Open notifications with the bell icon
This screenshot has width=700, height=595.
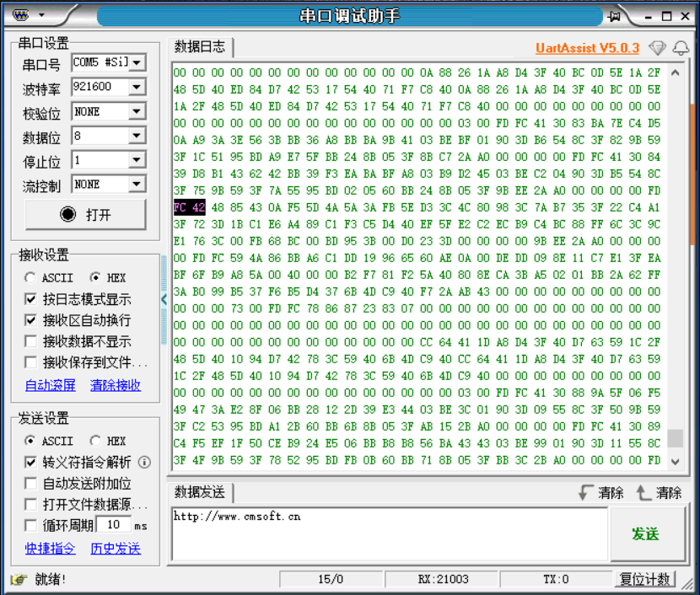680,48
